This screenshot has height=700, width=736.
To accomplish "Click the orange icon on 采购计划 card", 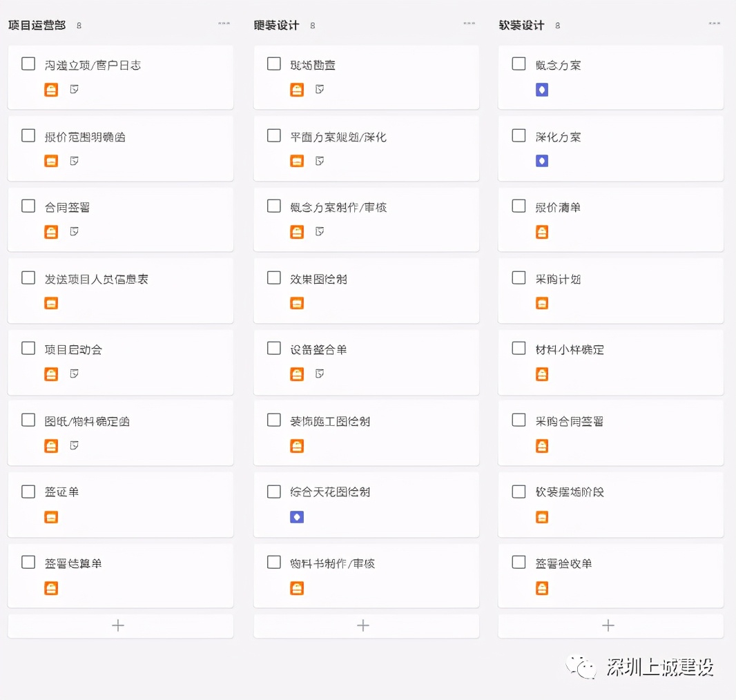I will tap(542, 303).
